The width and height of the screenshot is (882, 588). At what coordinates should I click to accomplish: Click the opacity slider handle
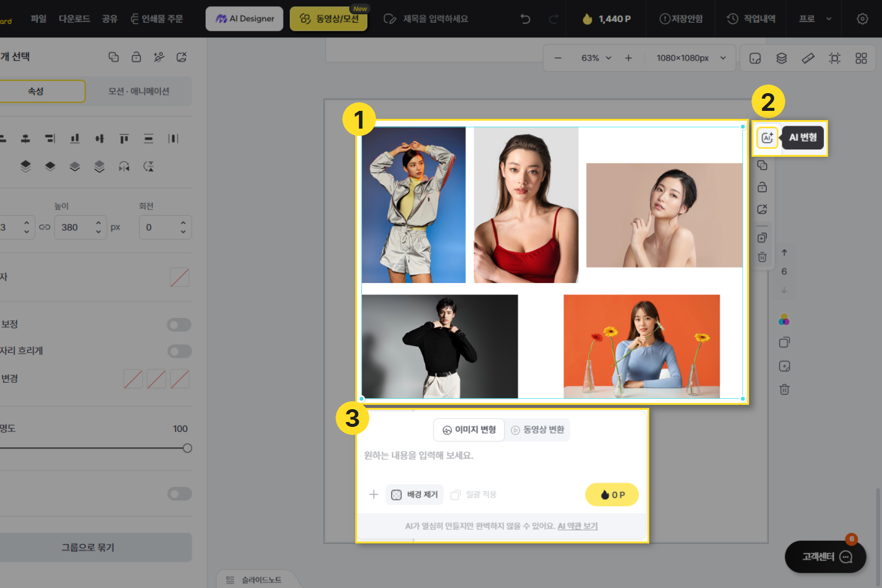pyautogui.click(x=187, y=448)
